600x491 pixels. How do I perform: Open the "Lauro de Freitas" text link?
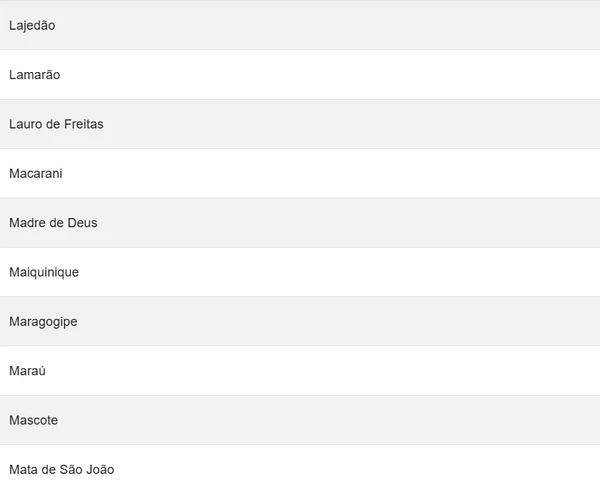click(56, 124)
